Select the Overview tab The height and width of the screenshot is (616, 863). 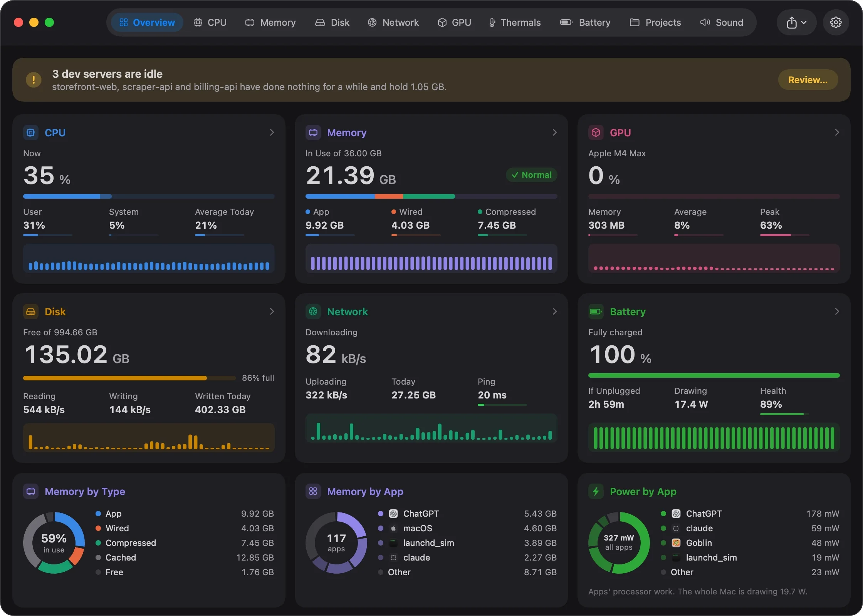[147, 22]
